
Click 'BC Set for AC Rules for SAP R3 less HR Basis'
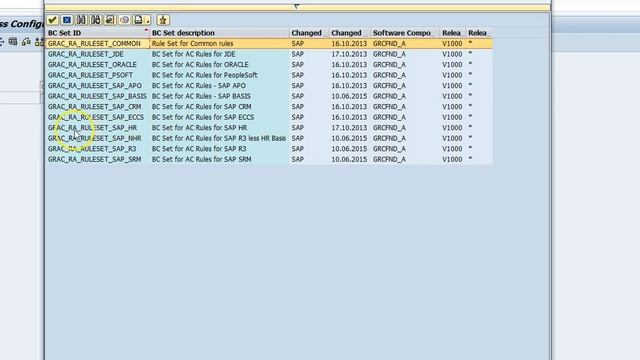[x=219, y=138]
